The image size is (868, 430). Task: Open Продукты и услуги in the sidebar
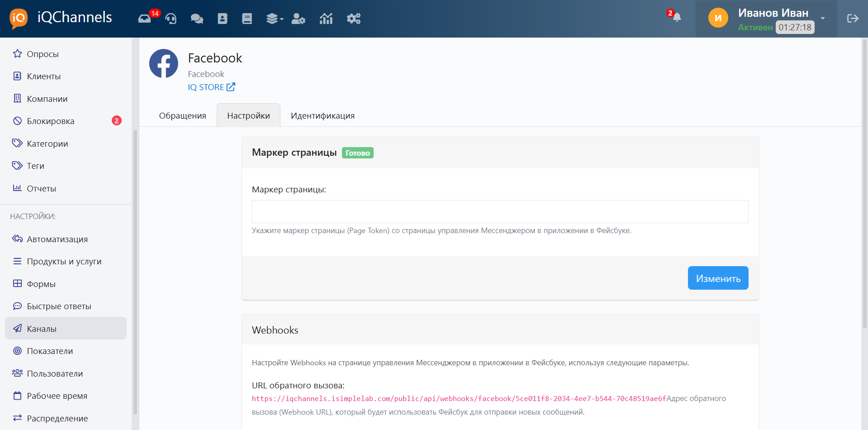66,261
